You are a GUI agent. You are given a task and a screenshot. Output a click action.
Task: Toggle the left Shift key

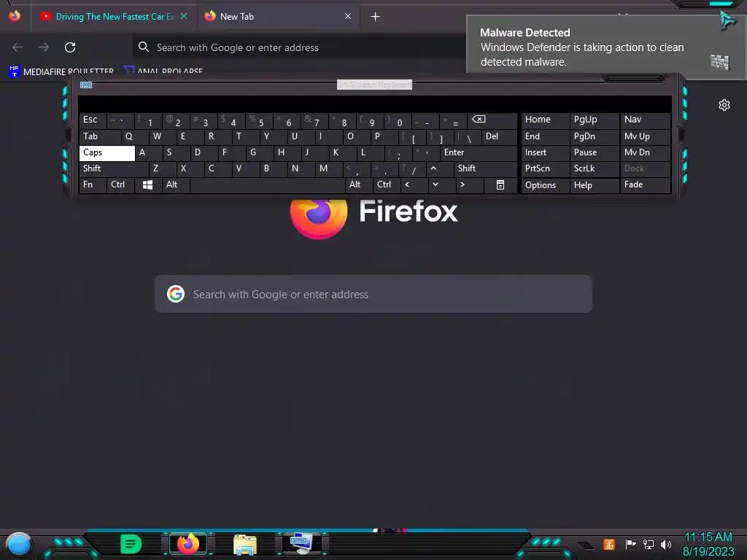tap(114, 168)
